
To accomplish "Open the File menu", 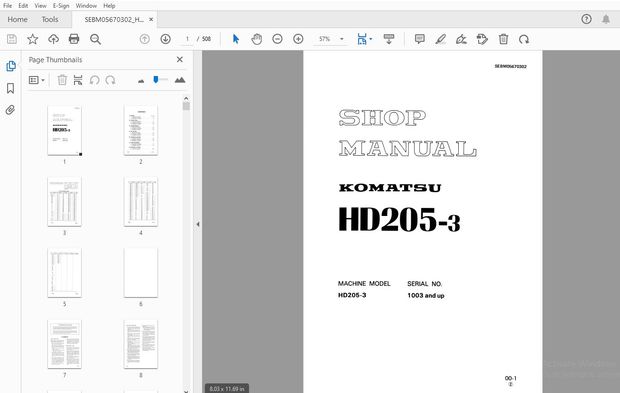I will click(8, 6).
